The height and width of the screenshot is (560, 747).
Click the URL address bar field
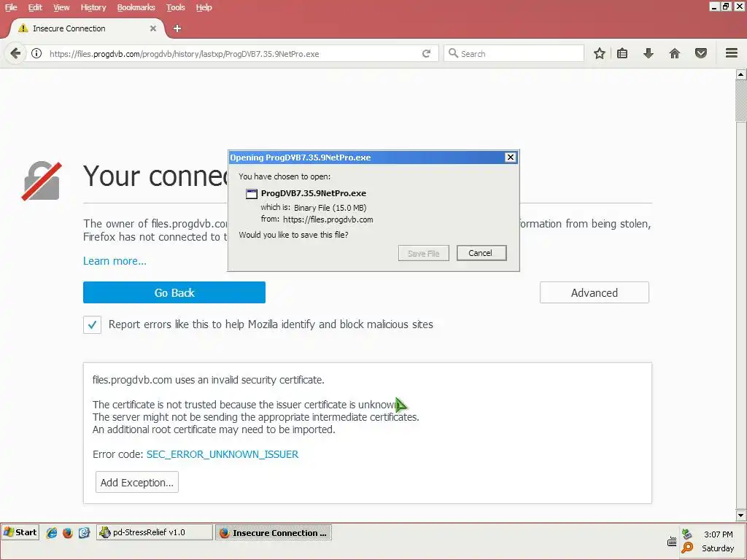point(233,53)
